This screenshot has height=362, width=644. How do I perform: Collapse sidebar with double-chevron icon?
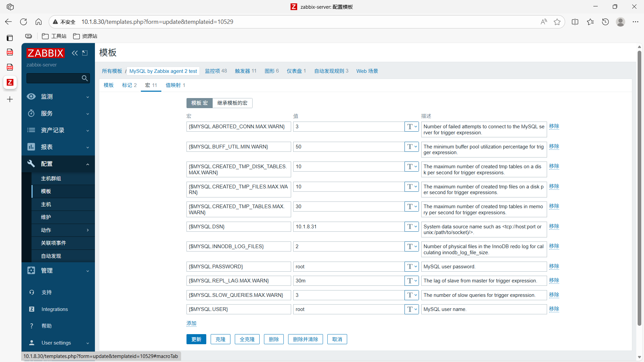tap(75, 53)
